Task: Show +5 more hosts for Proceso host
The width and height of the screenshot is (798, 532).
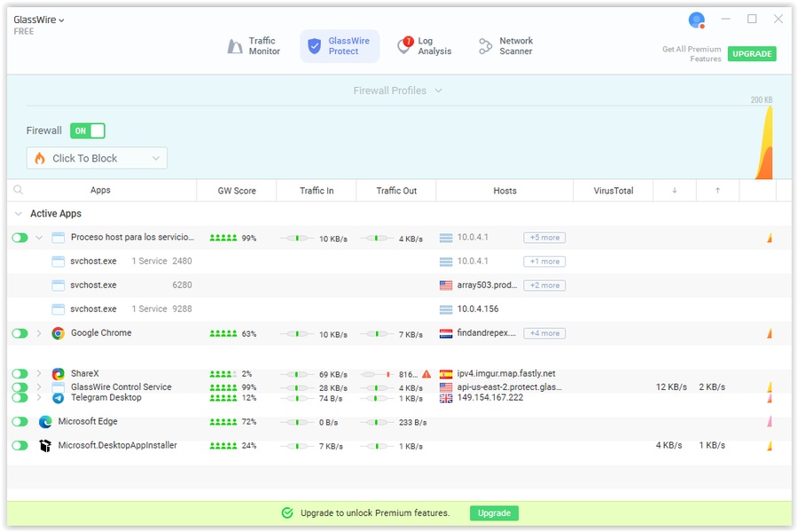Action: [x=544, y=238]
